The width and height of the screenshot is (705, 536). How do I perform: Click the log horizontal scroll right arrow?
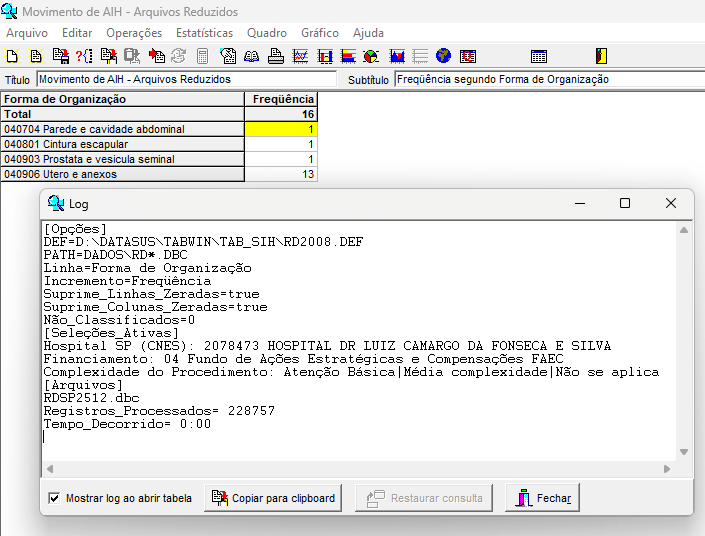(667, 469)
